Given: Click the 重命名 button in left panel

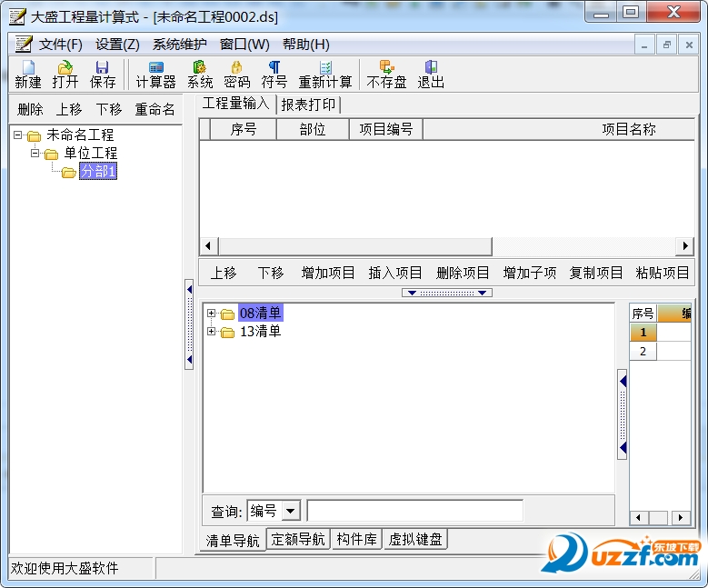Looking at the screenshot, I should [155, 109].
